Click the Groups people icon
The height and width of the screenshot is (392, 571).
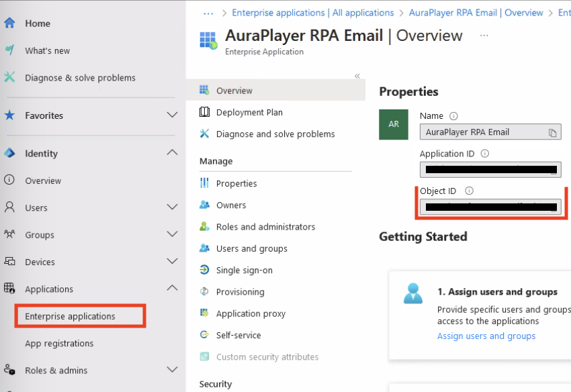(9, 234)
